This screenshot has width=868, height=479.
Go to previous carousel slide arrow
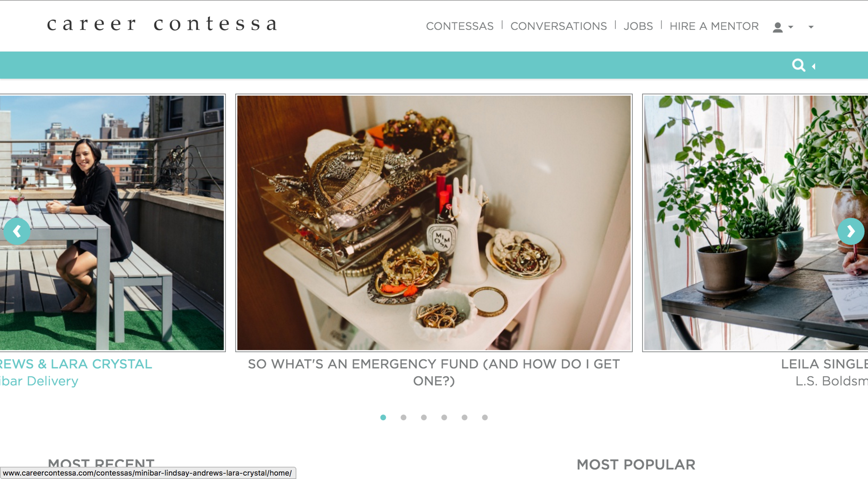(17, 231)
